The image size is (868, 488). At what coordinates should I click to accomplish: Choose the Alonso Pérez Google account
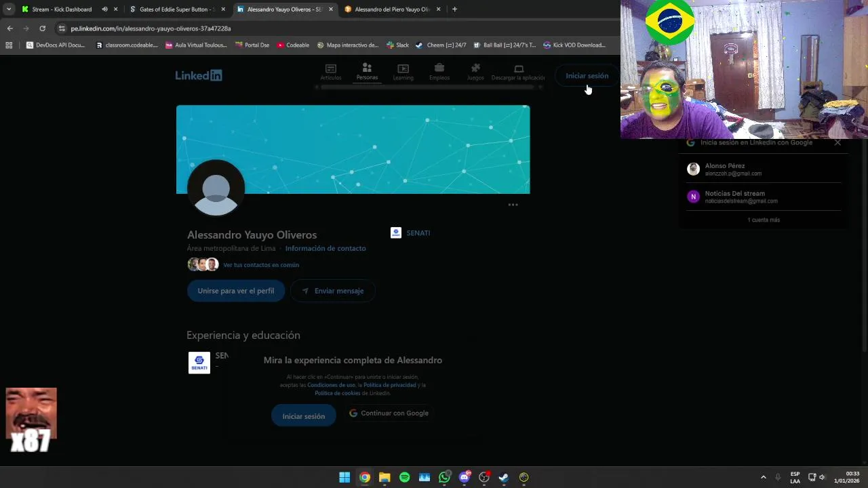coord(764,169)
